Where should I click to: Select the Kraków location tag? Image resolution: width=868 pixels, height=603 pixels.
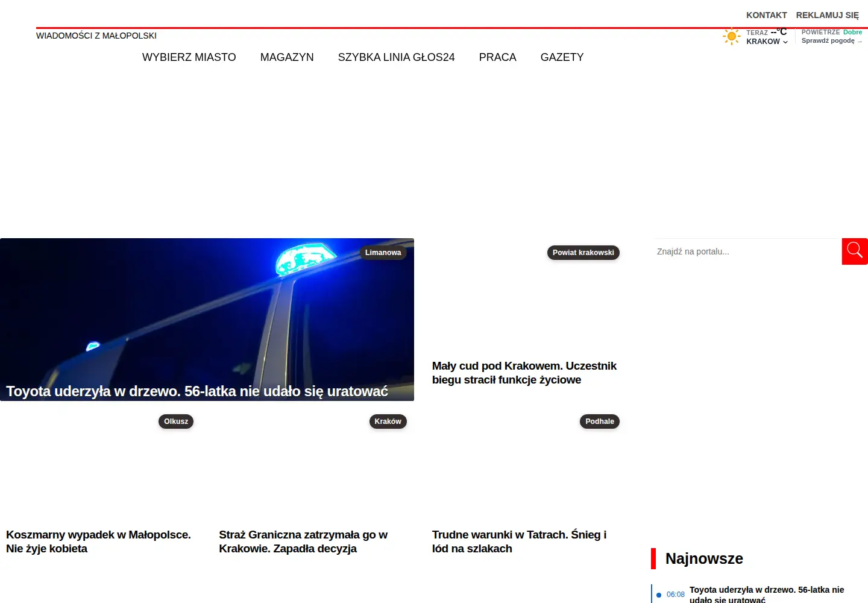(x=388, y=421)
